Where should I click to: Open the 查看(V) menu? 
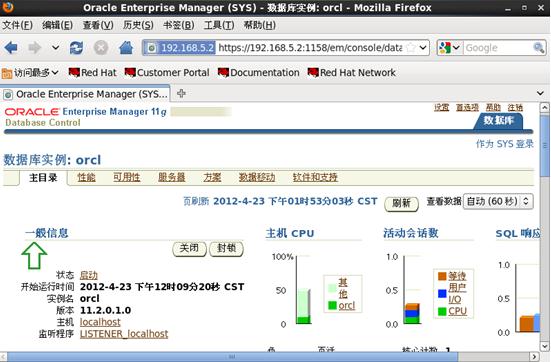(98, 25)
